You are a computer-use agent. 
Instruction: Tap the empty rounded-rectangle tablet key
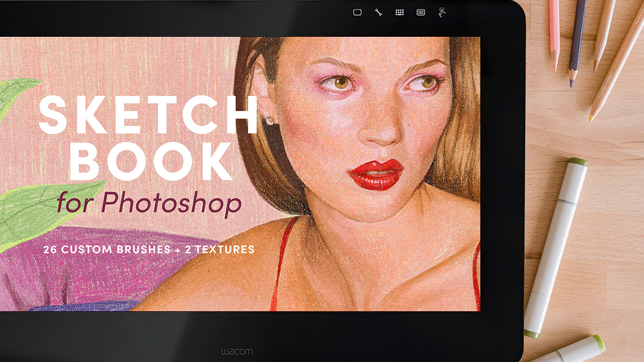click(357, 13)
